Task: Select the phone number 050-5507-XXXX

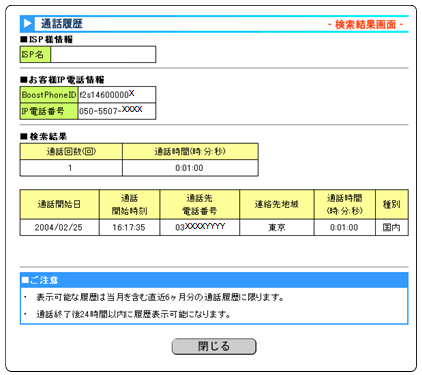Action: click(x=111, y=110)
